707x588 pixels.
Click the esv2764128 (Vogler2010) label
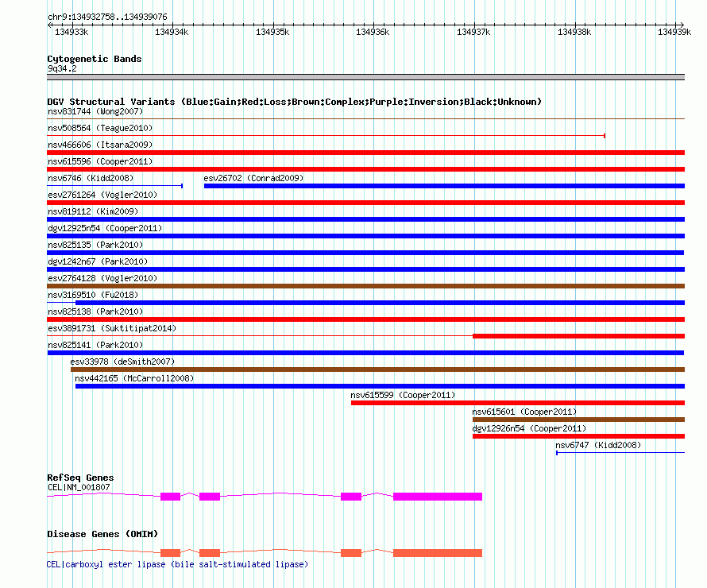click(102, 278)
